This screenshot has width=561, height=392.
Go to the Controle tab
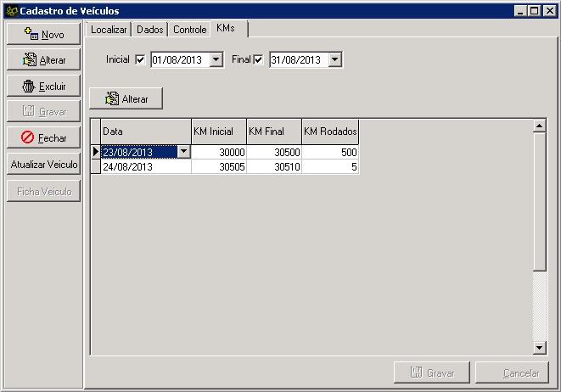[189, 30]
